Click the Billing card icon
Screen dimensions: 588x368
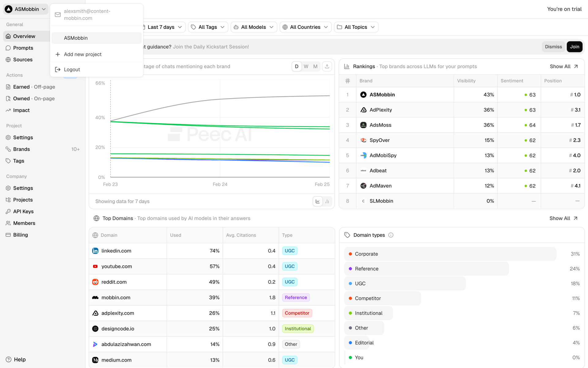tap(8, 235)
